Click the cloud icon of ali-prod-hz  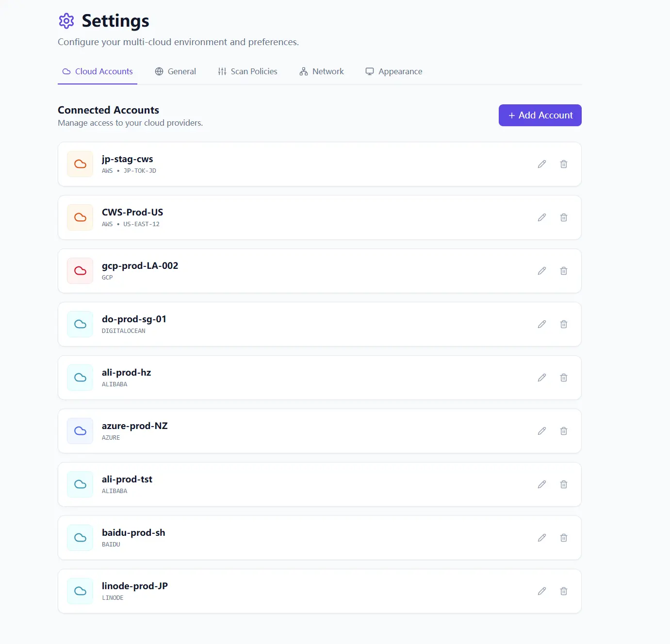80,378
